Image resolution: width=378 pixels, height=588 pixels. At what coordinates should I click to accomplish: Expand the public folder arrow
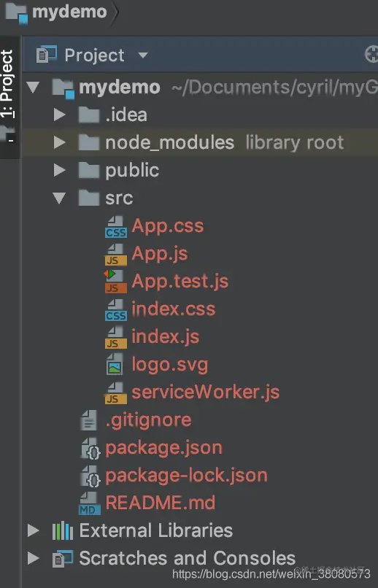[60, 170]
